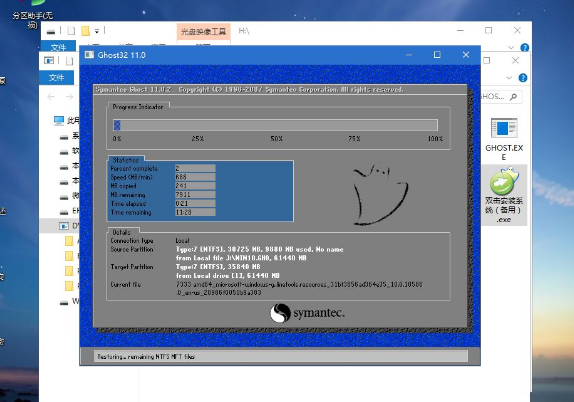Expand ribbon chevron in back Explorer window
574x402 pixels.
tap(511, 48)
